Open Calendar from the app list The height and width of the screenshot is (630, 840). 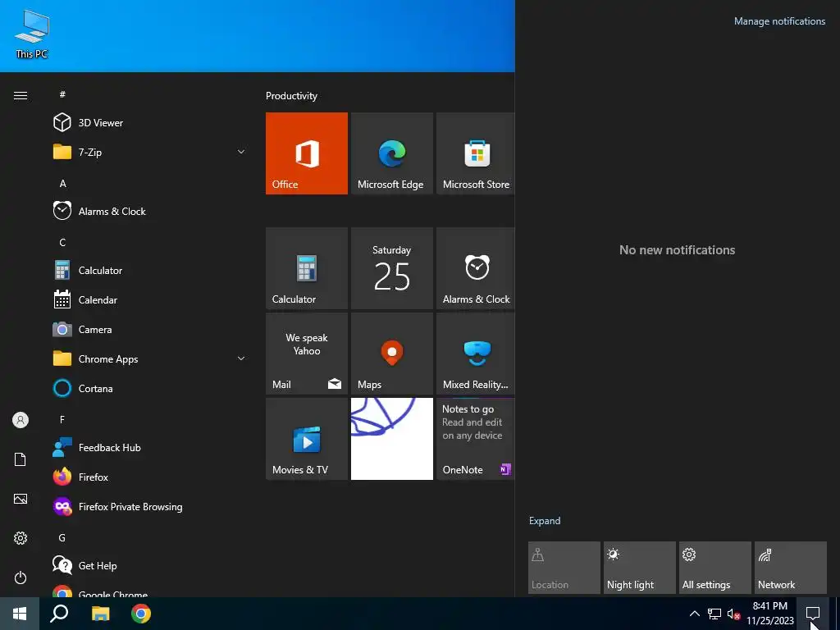coord(150,299)
